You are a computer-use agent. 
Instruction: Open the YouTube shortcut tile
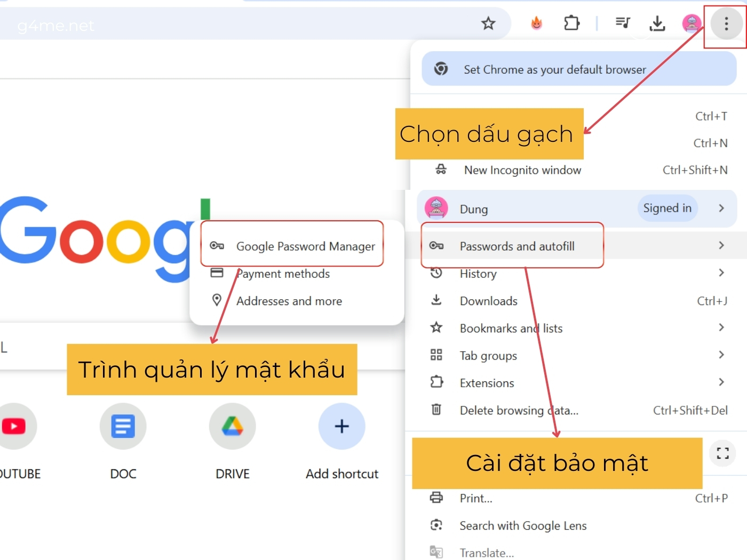tap(14, 426)
